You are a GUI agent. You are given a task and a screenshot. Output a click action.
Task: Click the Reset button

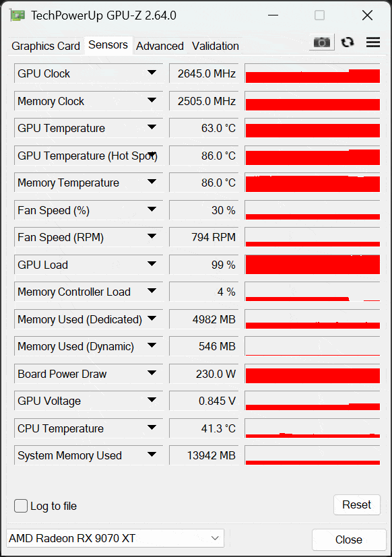(357, 504)
